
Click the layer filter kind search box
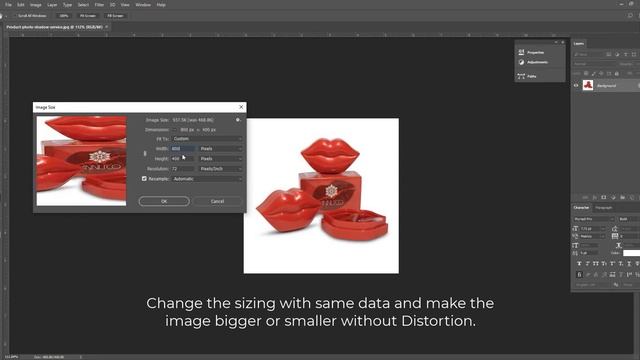pyautogui.click(x=588, y=54)
